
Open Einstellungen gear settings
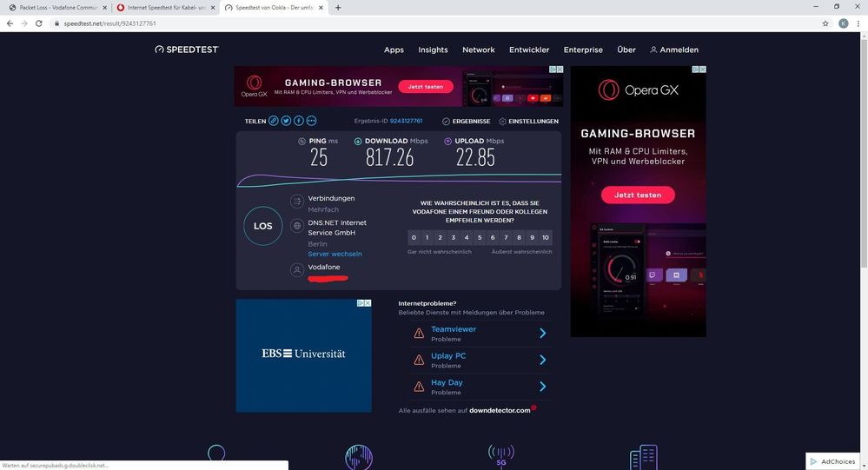point(528,122)
